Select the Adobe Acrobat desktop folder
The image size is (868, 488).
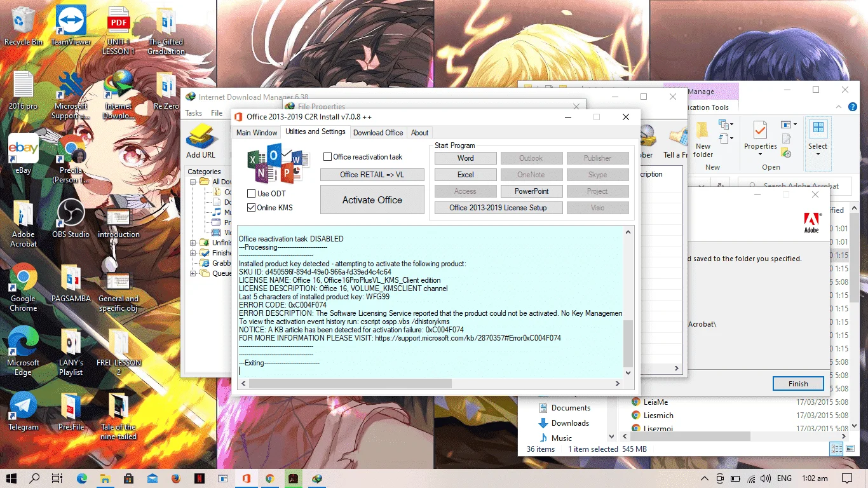pyautogui.click(x=24, y=222)
